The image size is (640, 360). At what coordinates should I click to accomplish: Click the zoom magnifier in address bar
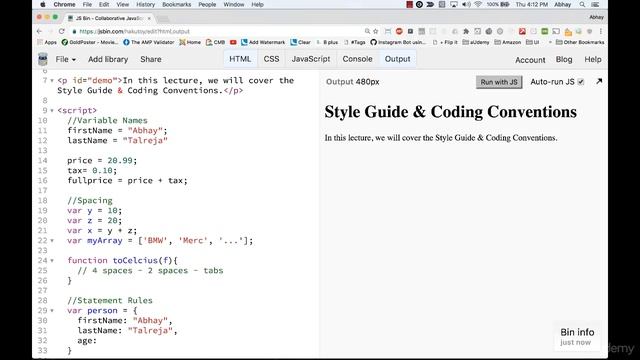pos(367,31)
